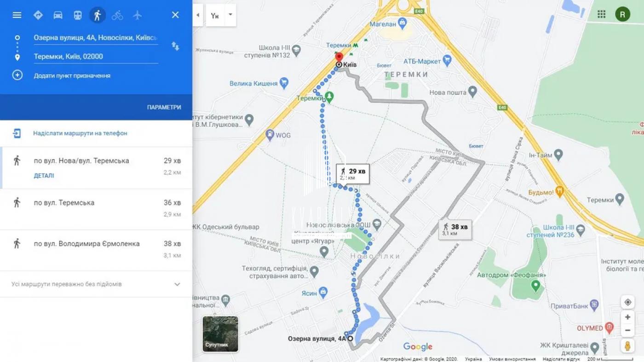
Task: Select the flights travel mode
Action: tap(137, 15)
